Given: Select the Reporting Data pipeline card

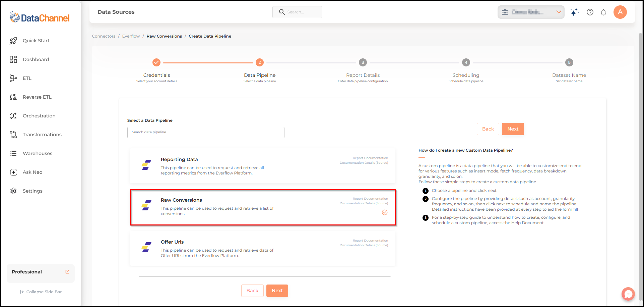Looking at the screenshot, I should (x=263, y=166).
